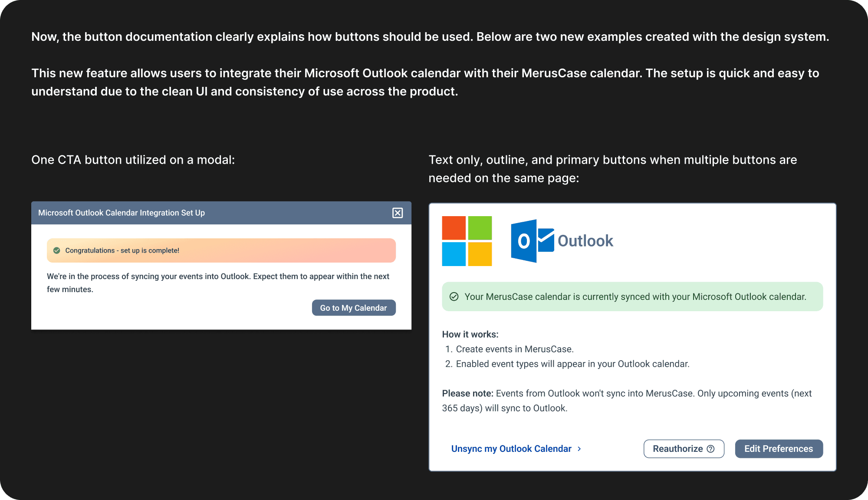Click the modal title Microsoft Outlook Calendar Integration
868x500 pixels.
coord(122,213)
